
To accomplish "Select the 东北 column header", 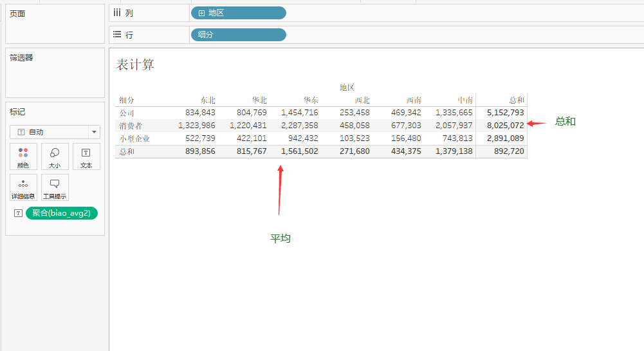I will 208,100.
